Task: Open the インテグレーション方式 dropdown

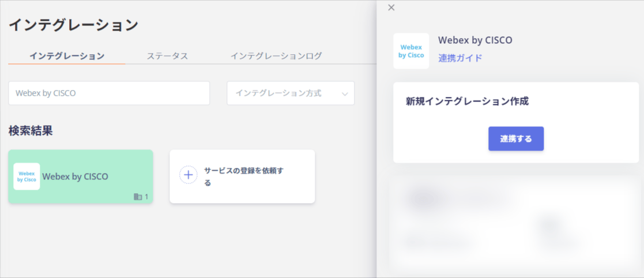Action: (x=291, y=93)
